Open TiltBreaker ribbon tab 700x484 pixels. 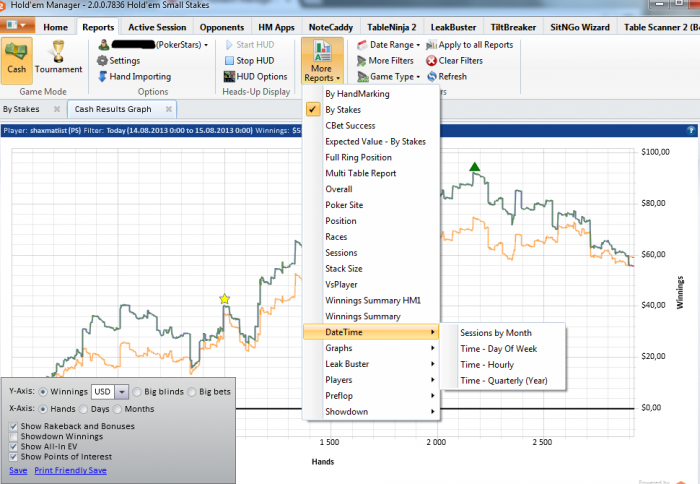513,27
